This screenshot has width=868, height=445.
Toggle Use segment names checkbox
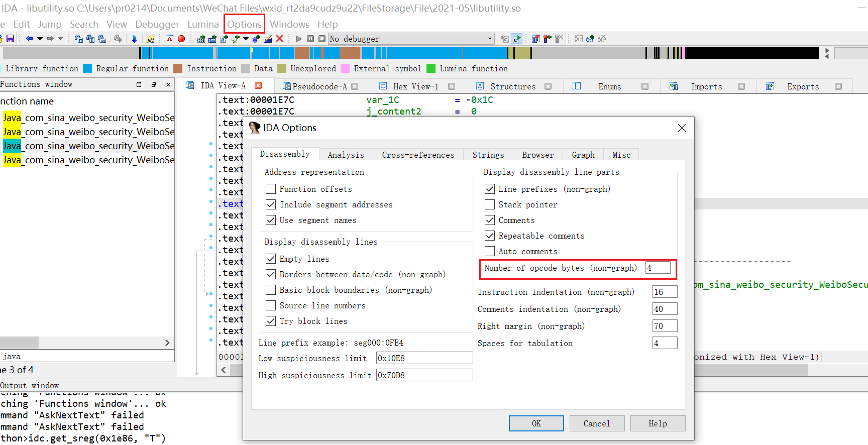click(x=271, y=220)
